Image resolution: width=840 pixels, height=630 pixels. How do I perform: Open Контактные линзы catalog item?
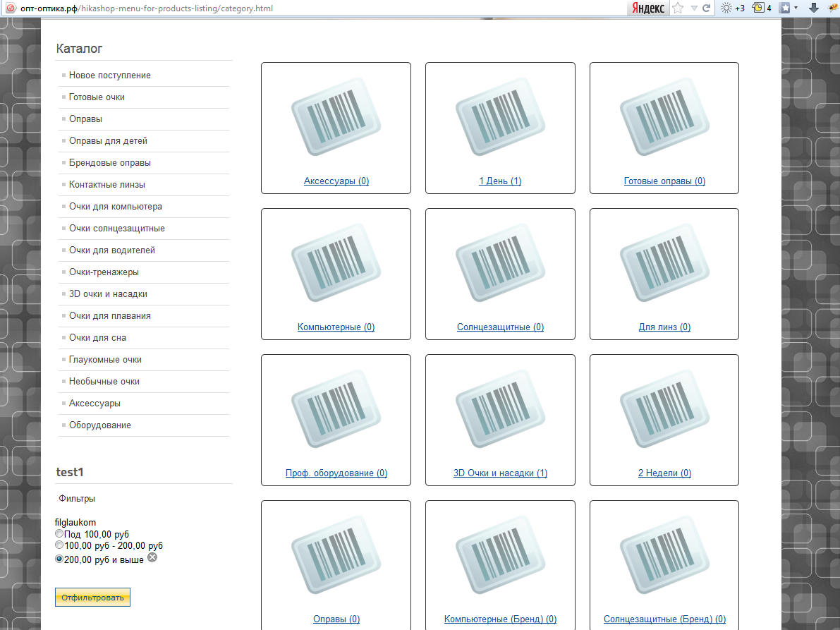coord(107,185)
